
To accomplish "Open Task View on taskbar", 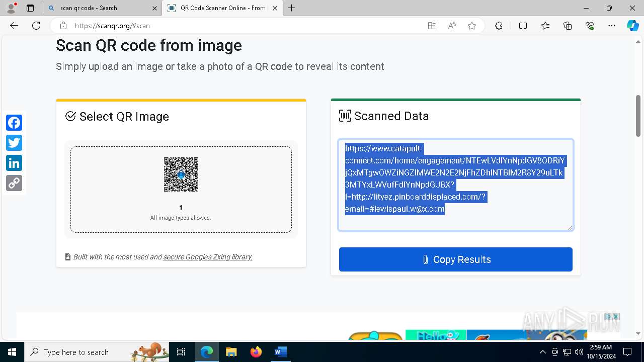I will (x=182, y=352).
